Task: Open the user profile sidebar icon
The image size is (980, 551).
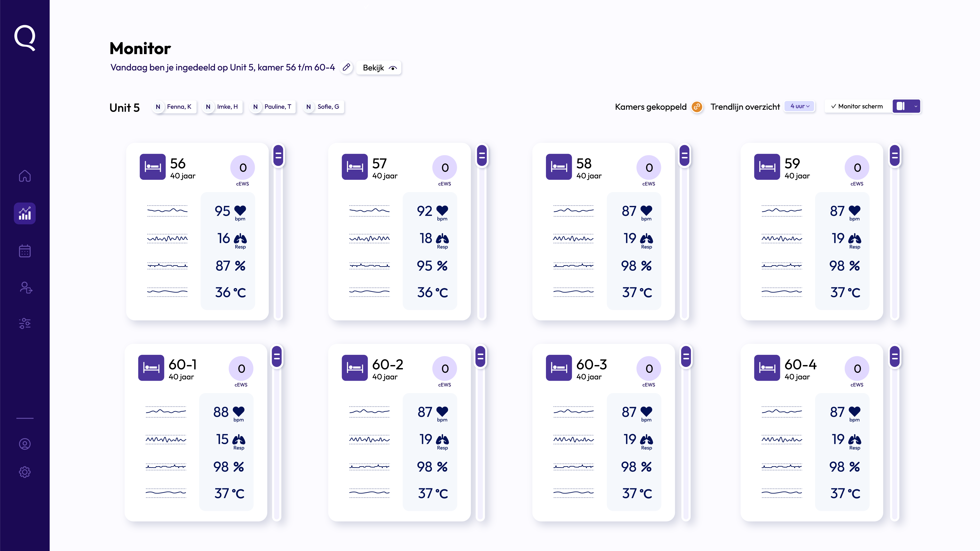Action: click(25, 444)
